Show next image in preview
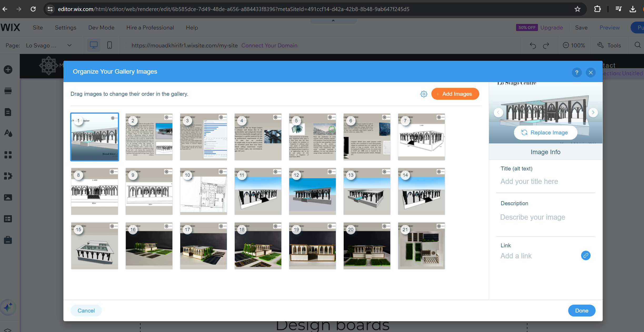 click(x=593, y=113)
